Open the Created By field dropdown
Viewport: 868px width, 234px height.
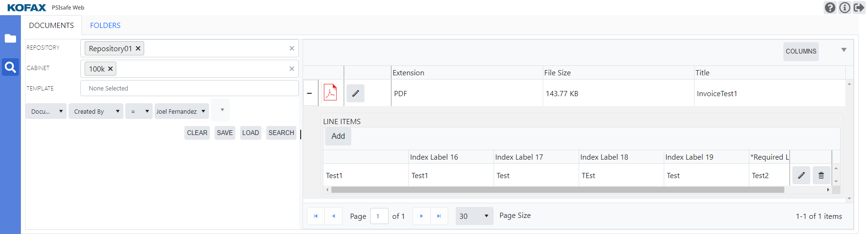tap(96, 111)
